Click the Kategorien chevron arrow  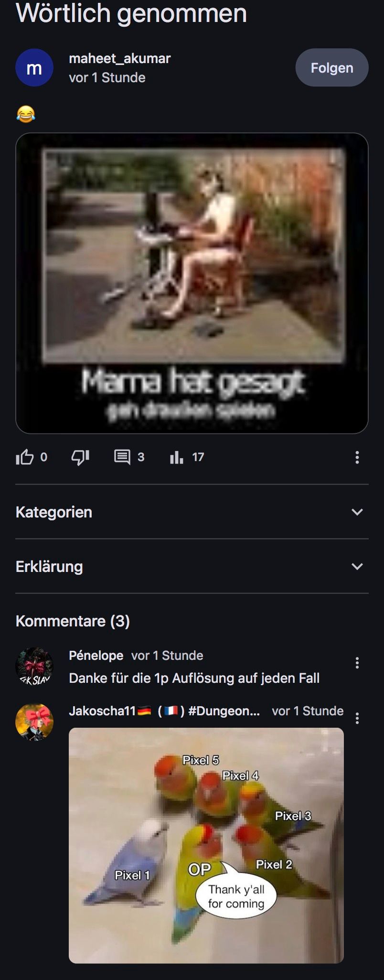pos(357,512)
